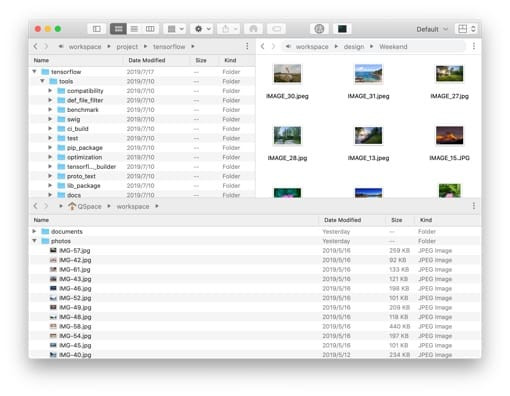This screenshot has height=396, width=510.
Task: Select project in path bar
Action: (127, 47)
